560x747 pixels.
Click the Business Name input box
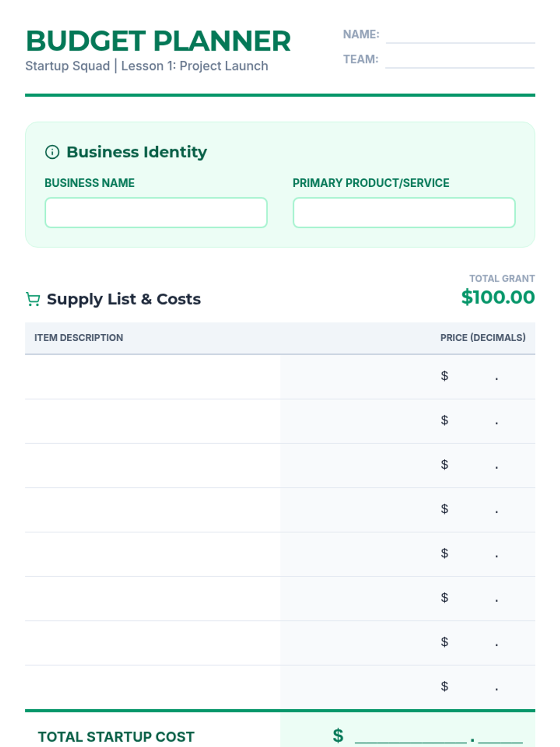point(156,213)
